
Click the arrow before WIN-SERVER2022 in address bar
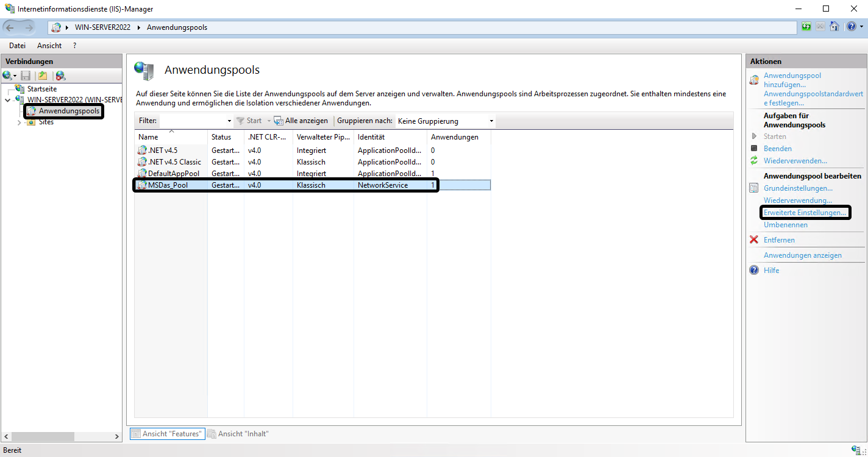click(68, 27)
